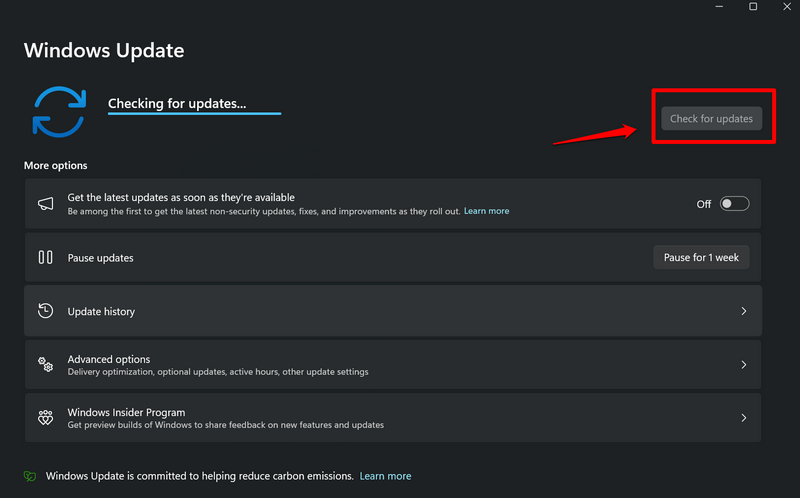Screen dimensions: 800x498
Task: Enable the get latest updates toggle
Action: [x=734, y=204]
